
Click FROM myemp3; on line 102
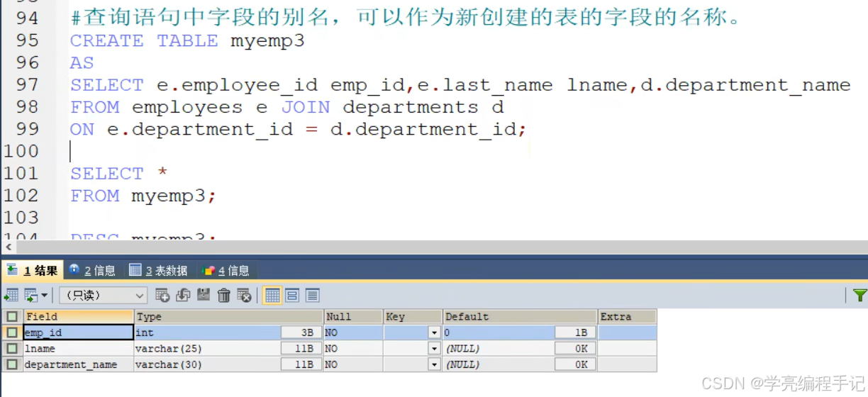[x=143, y=196]
